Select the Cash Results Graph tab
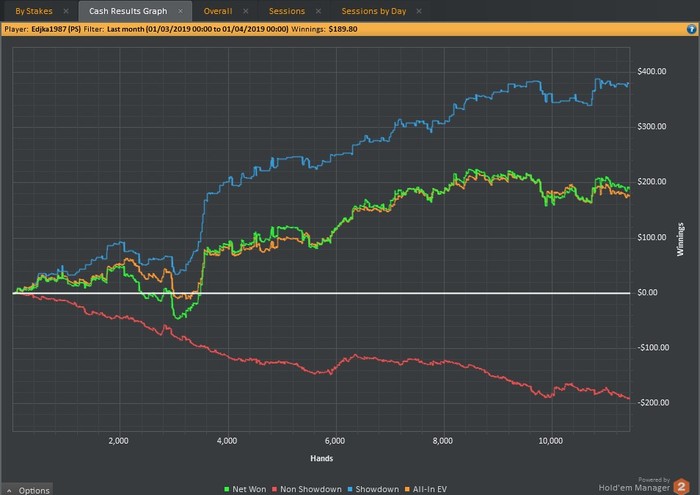Screen dimensions: 700x495 coord(128,11)
